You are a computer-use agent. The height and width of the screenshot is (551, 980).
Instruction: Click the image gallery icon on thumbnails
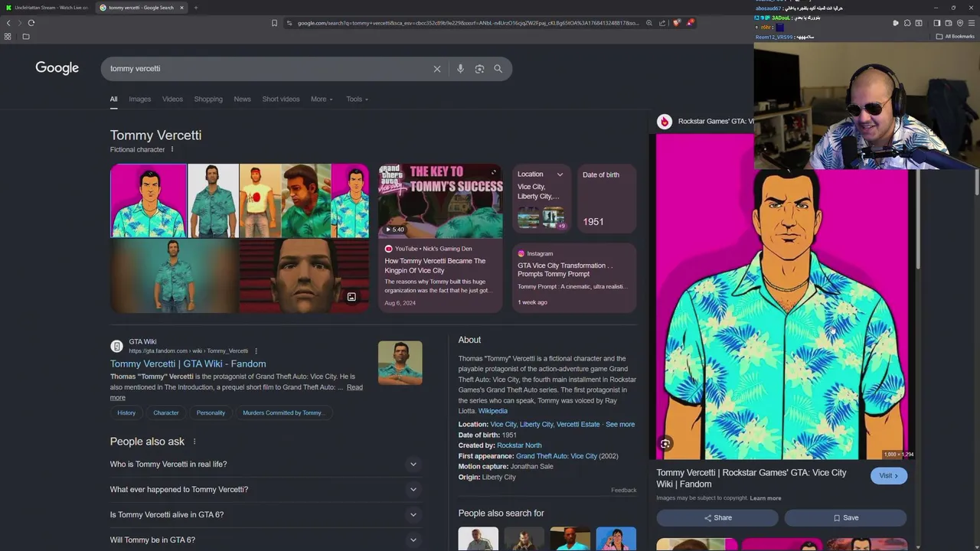pos(351,297)
